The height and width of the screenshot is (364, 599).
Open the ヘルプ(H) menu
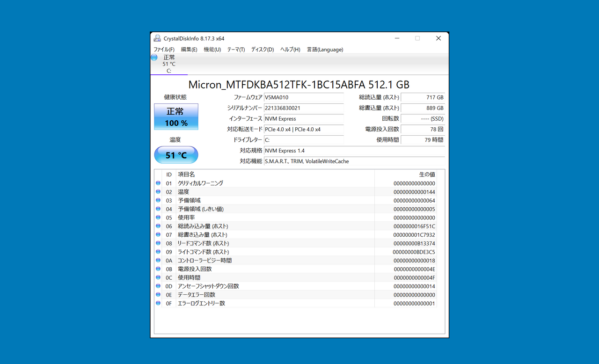(x=290, y=50)
